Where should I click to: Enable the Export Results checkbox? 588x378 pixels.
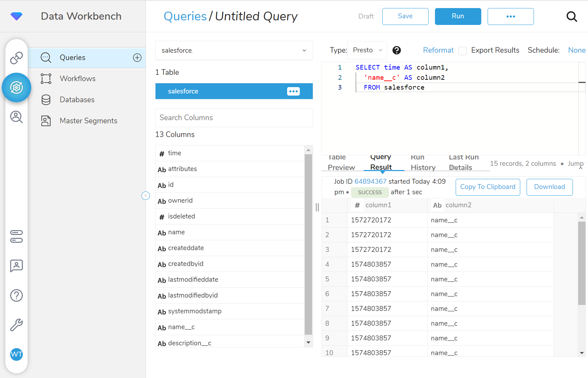click(x=463, y=51)
